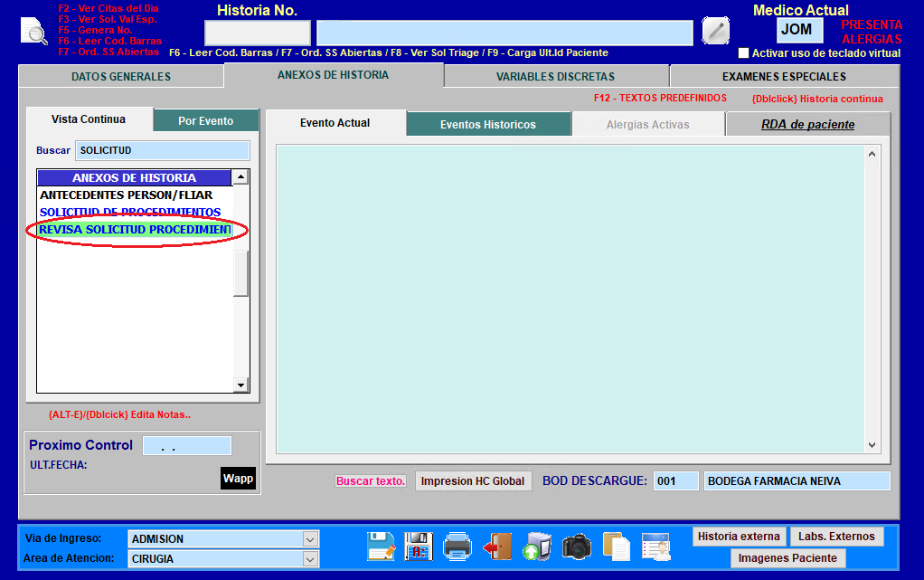Select the Por Evento tab

click(x=205, y=121)
